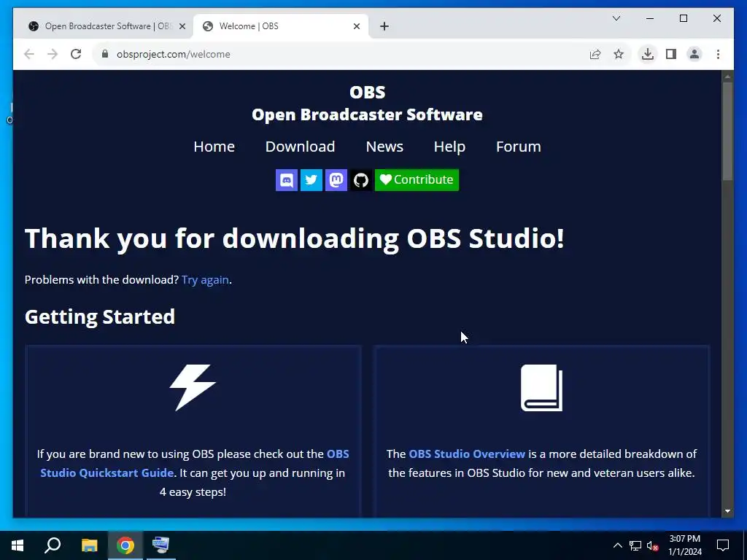Open the computer app taskbar icon
The image size is (747, 560).
tap(161, 545)
